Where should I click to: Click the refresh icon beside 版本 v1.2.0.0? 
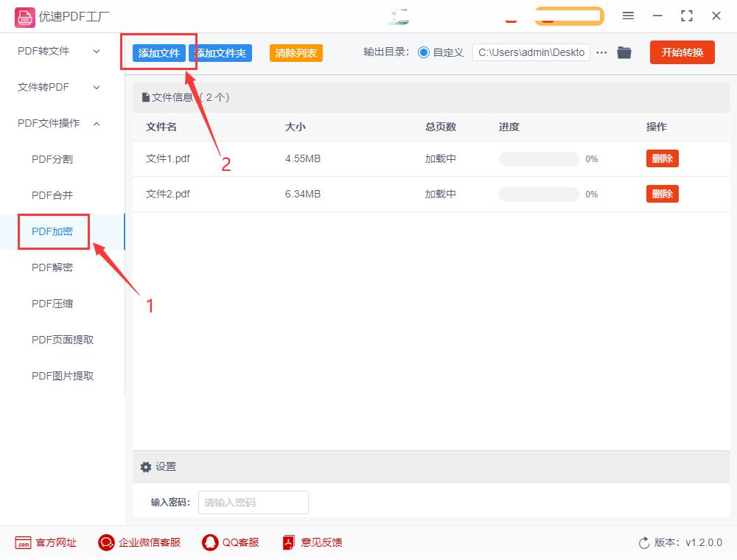pyautogui.click(x=644, y=542)
